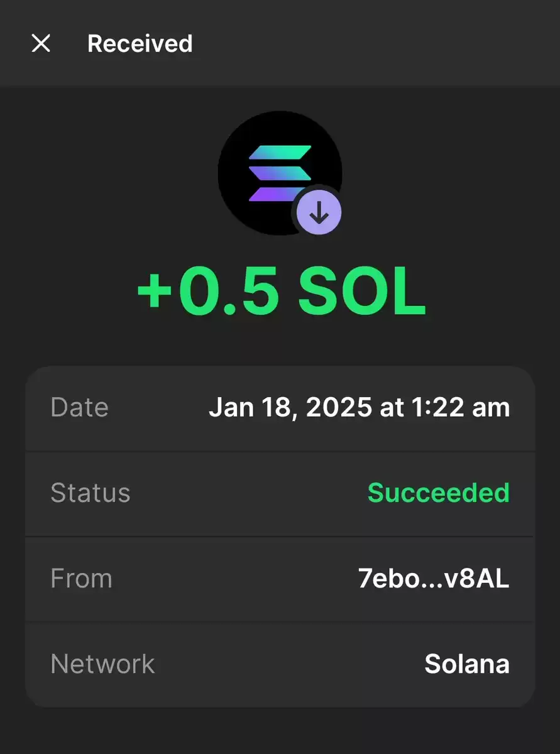Viewport: 560px width, 754px height.
Task: Click the Received header title
Action: click(x=140, y=43)
